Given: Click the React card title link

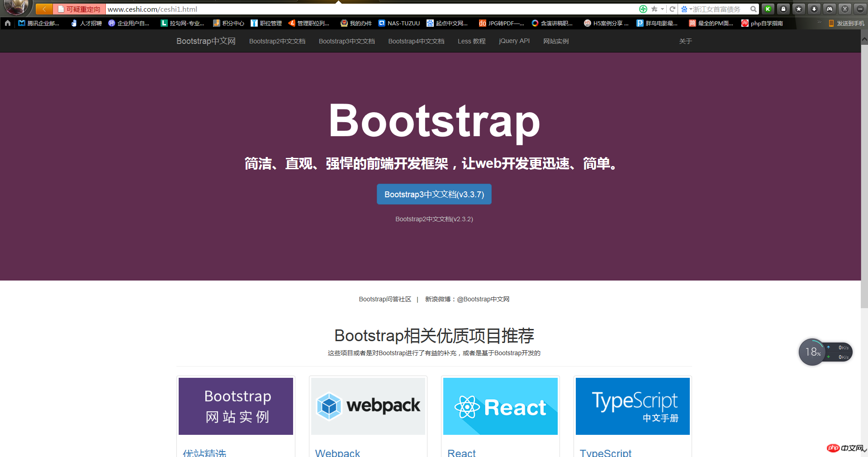Looking at the screenshot, I should (461, 452).
